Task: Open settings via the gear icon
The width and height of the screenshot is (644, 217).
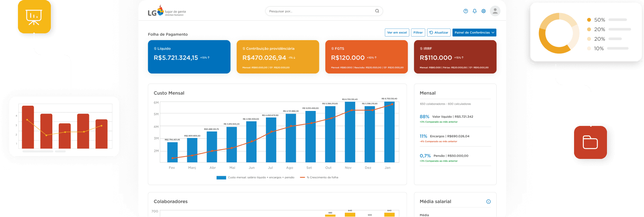Action: (484, 11)
